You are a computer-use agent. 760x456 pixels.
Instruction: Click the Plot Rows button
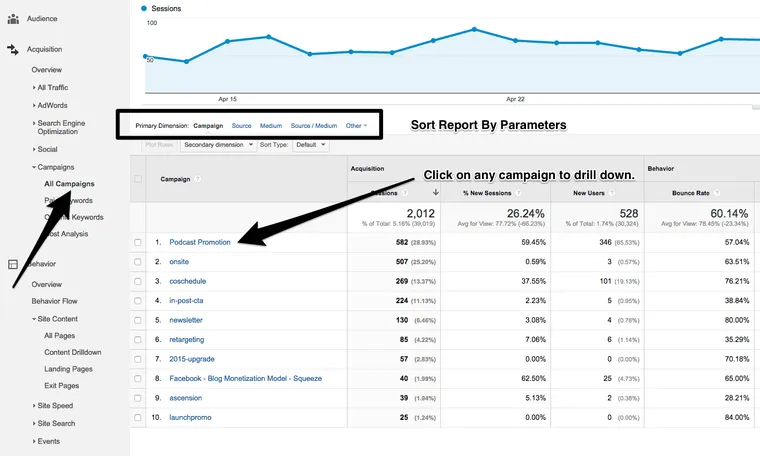click(x=159, y=145)
